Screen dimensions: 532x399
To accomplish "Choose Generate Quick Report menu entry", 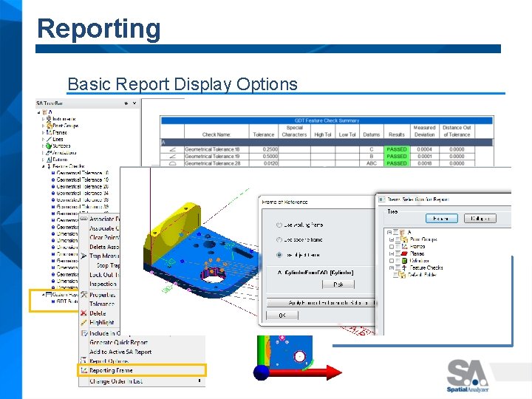I will click(142, 342).
